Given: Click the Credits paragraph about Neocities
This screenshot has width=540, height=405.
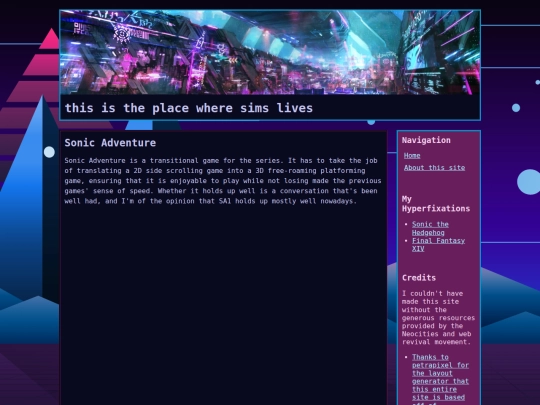Looking at the screenshot, I should click(x=438, y=318).
